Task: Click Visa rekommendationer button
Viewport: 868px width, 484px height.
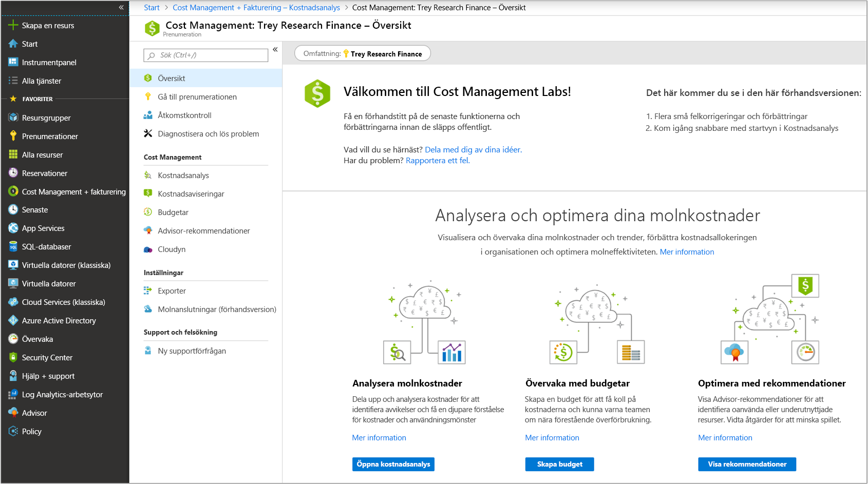Action: 747,464
